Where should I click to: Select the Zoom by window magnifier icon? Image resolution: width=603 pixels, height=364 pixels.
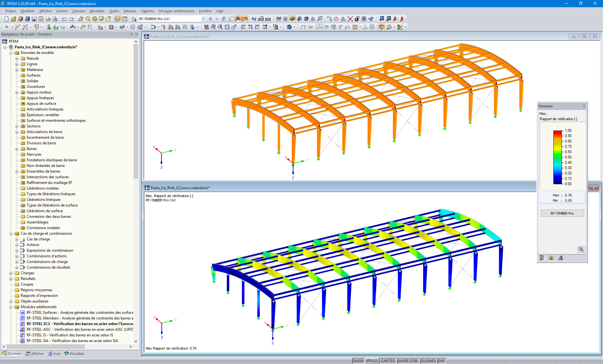click(x=213, y=27)
